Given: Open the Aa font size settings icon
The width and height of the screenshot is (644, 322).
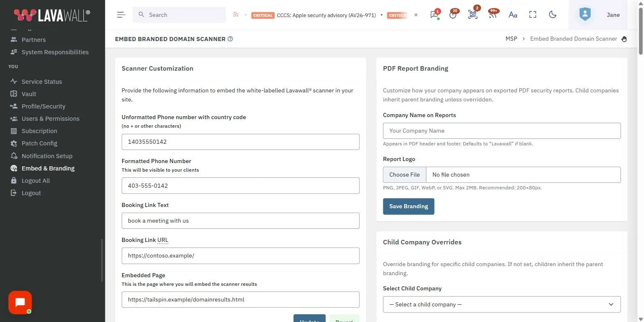Looking at the screenshot, I should coord(513,15).
